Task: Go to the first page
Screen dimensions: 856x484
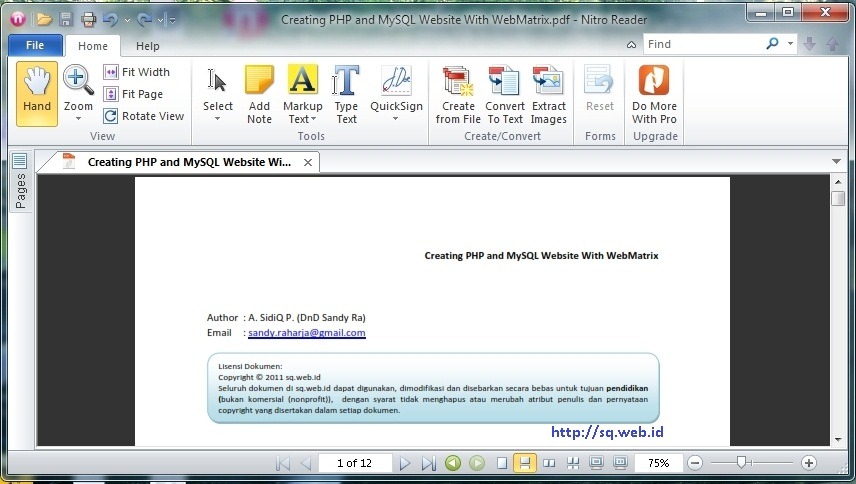Action: [x=283, y=463]
